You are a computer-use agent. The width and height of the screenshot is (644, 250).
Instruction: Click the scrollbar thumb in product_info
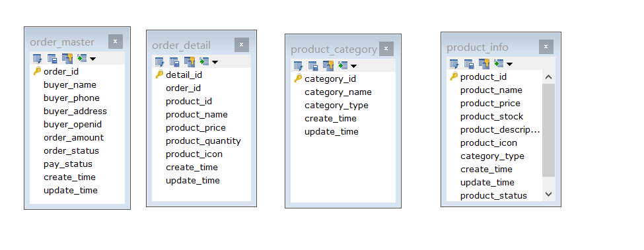[548, 131]
